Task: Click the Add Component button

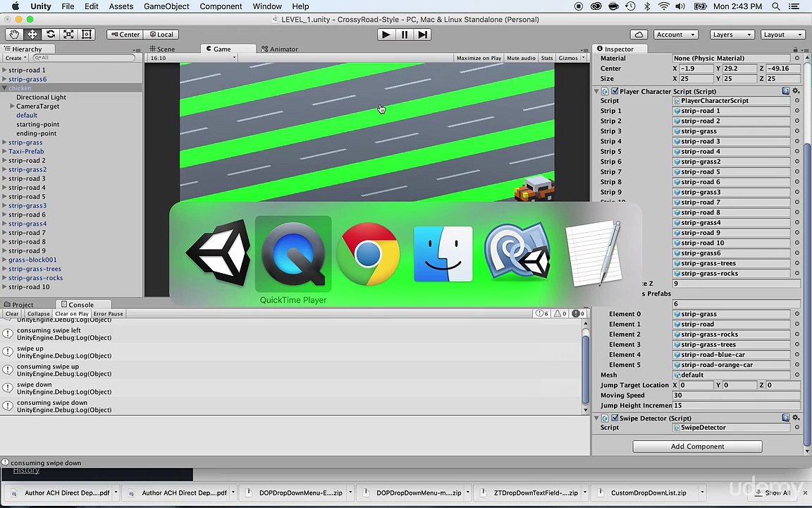Action: pos(697,447)
